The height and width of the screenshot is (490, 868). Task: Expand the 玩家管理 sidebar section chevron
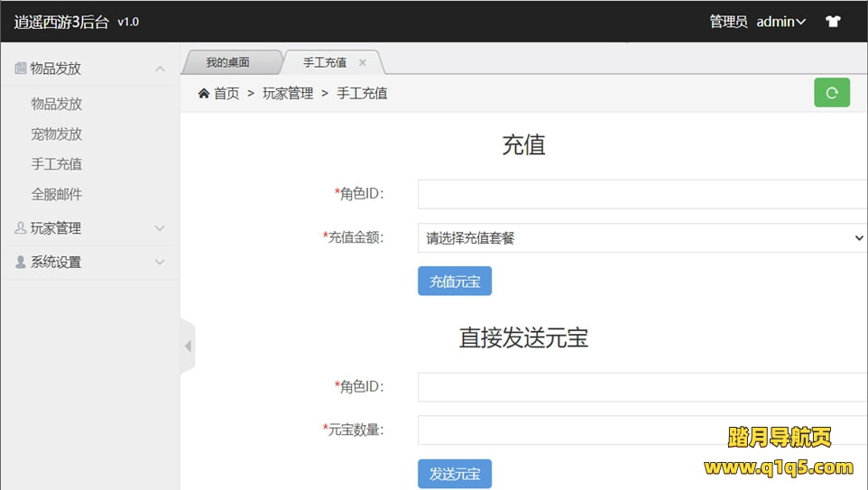click(x=160, y=228)
